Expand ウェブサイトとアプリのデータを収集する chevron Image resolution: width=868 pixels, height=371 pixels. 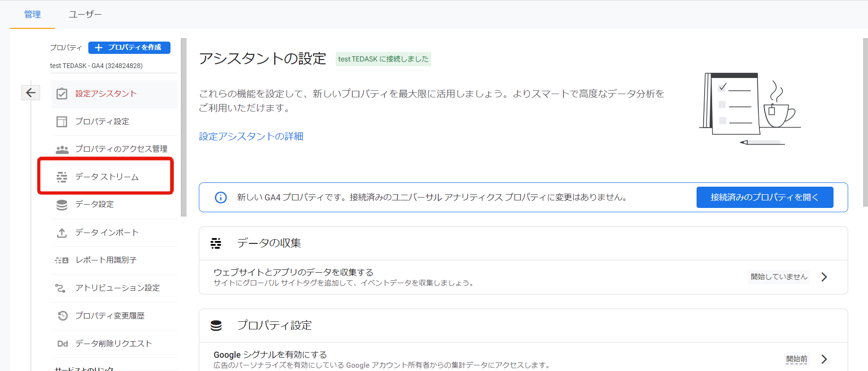(824, 277)
